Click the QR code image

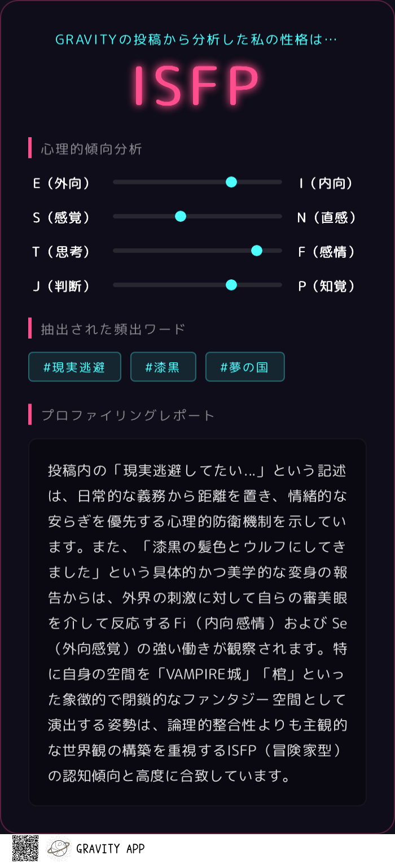point(25,848)
